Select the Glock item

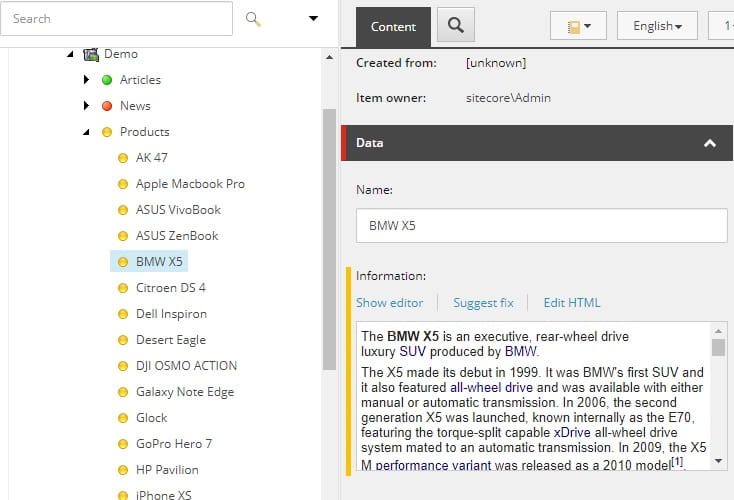(x=152, y=418)
